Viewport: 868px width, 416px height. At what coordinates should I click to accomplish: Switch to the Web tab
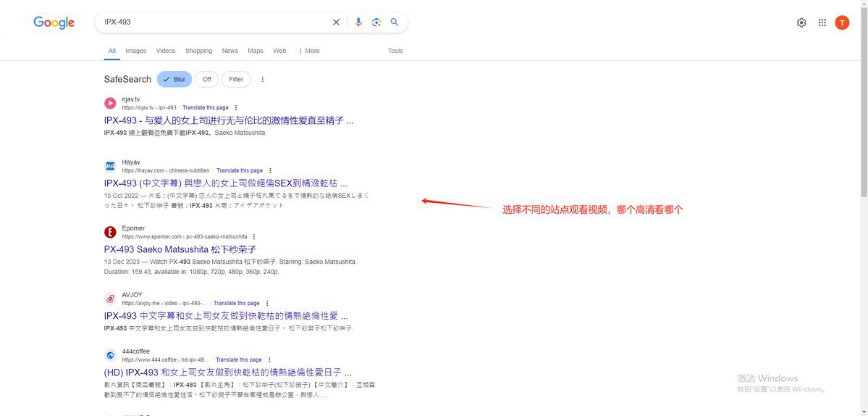click(x=279, y=51)
